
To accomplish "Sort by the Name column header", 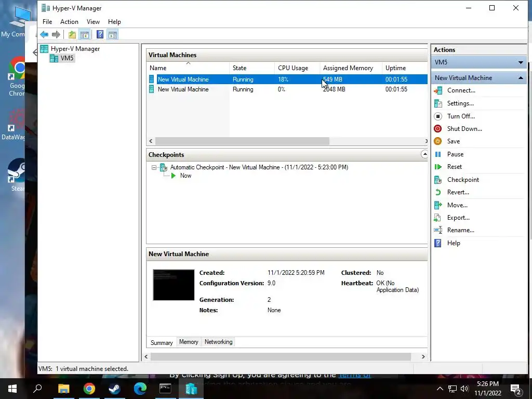I will pos(188,68).
